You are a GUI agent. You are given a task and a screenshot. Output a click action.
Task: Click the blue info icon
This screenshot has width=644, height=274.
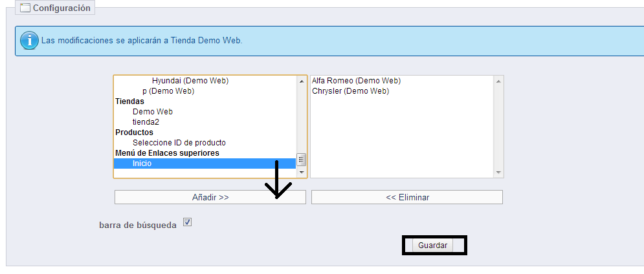(29, 40)
